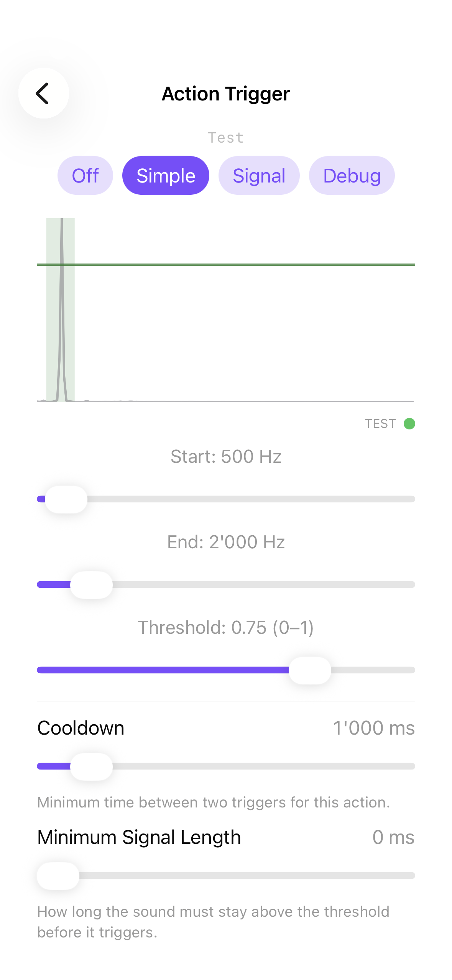
Task: Activate Debug trigger mode
Action: (352, 175)
